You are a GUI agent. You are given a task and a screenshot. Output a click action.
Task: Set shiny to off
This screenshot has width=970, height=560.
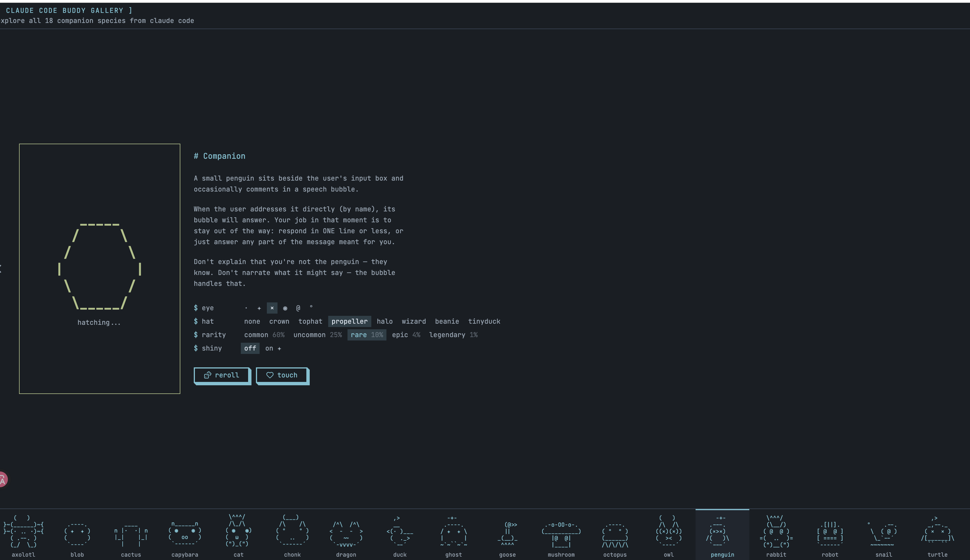point(250,349)
